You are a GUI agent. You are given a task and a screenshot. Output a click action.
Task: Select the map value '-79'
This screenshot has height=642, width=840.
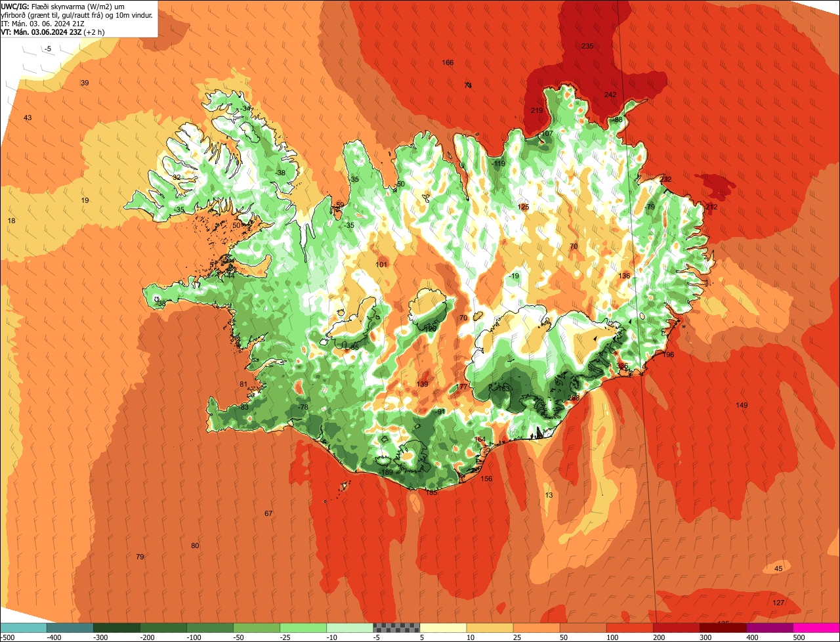pos(650,207)
